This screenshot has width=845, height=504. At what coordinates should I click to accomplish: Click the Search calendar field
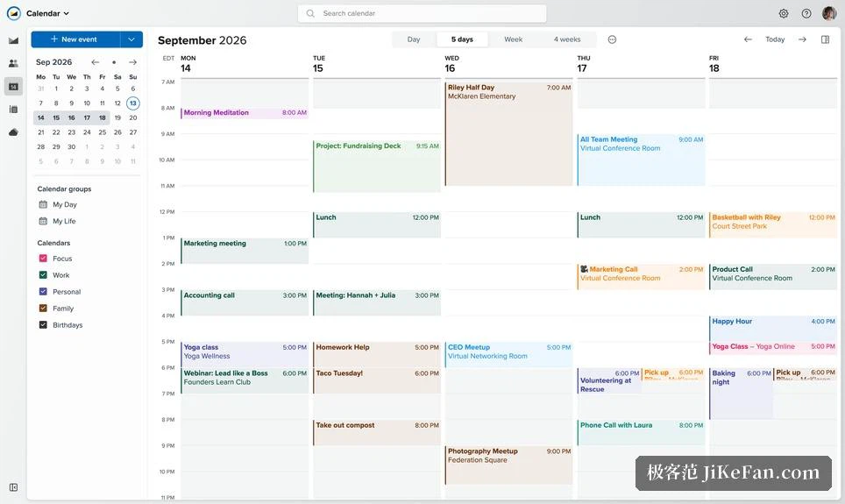click(x=422, y=13)
